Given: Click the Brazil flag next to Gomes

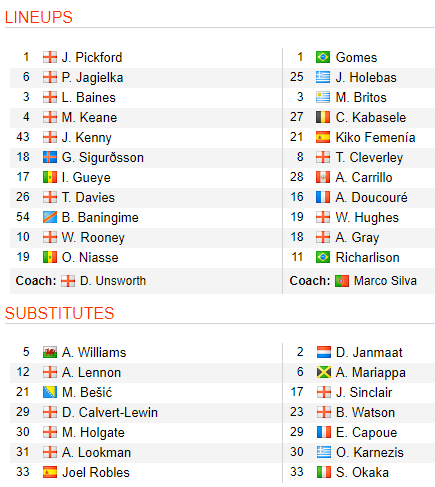Looking at the screenshot, I should [323, 57].
